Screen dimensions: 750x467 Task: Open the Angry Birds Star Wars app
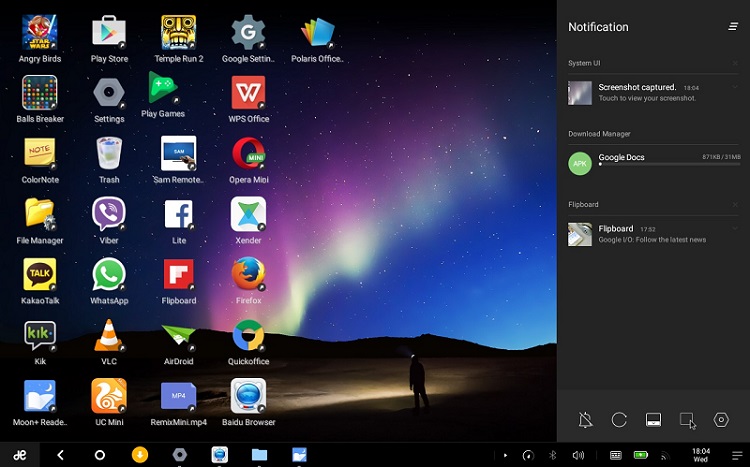pyautogui.click(x=40, y=33)
